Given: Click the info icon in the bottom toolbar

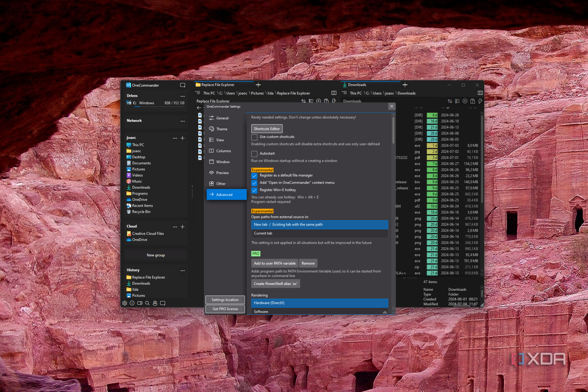Looking at the screenshot, I should point(132,303).
